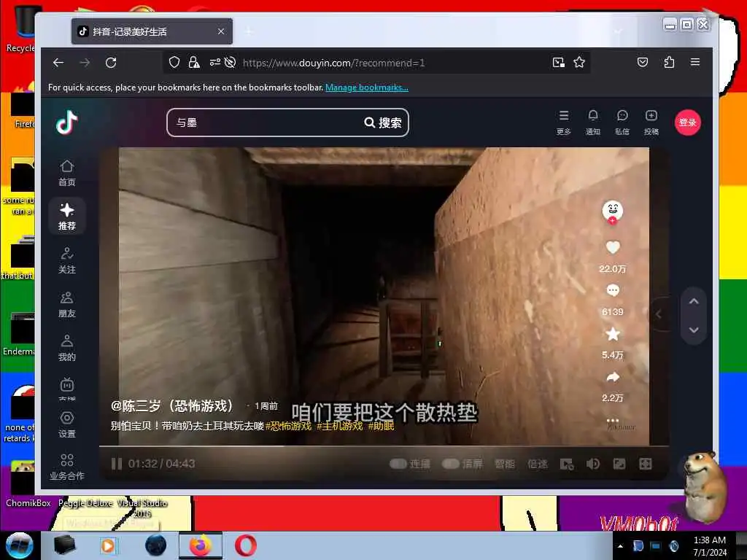
Task: Open the three-dot video options
Action: tap(613, 420)
